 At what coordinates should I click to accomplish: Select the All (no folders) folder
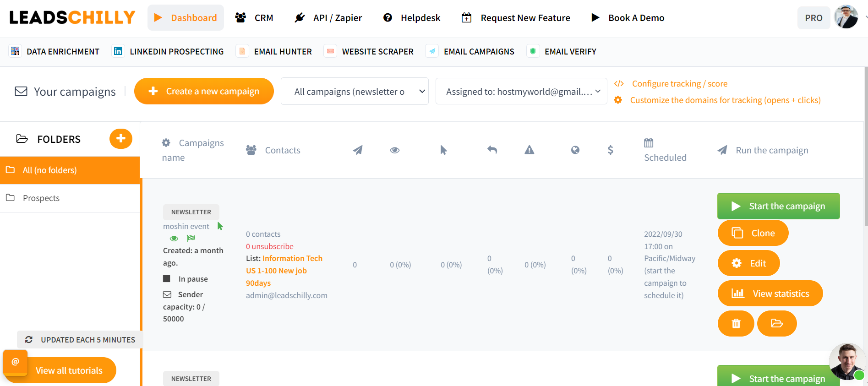(x=70, y=170)
